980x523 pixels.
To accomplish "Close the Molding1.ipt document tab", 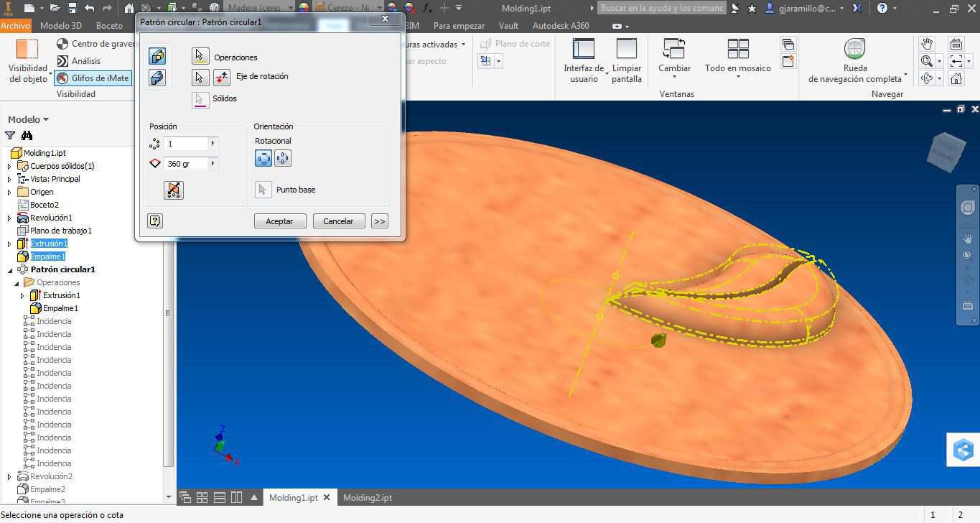I will (327, 497).
